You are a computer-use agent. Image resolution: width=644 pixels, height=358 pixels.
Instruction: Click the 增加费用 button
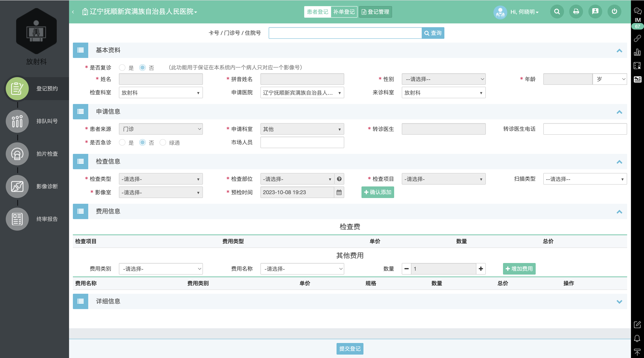[519, 269]
